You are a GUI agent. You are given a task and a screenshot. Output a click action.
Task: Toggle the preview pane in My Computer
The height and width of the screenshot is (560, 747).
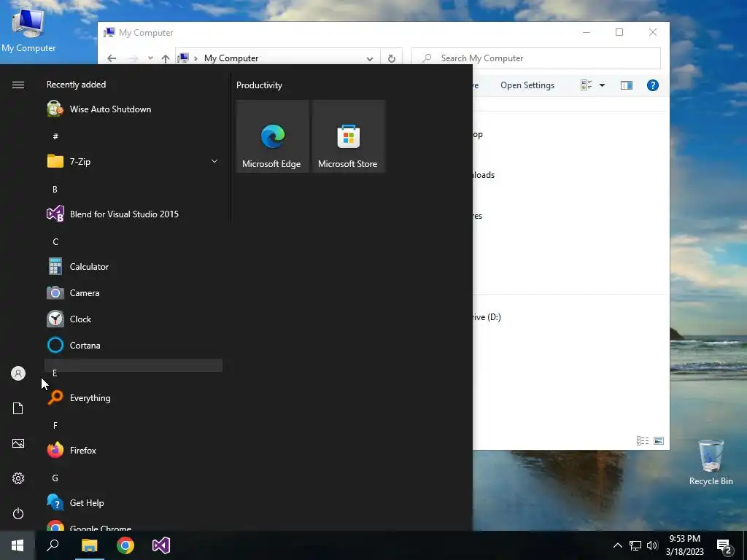point(627,85)
